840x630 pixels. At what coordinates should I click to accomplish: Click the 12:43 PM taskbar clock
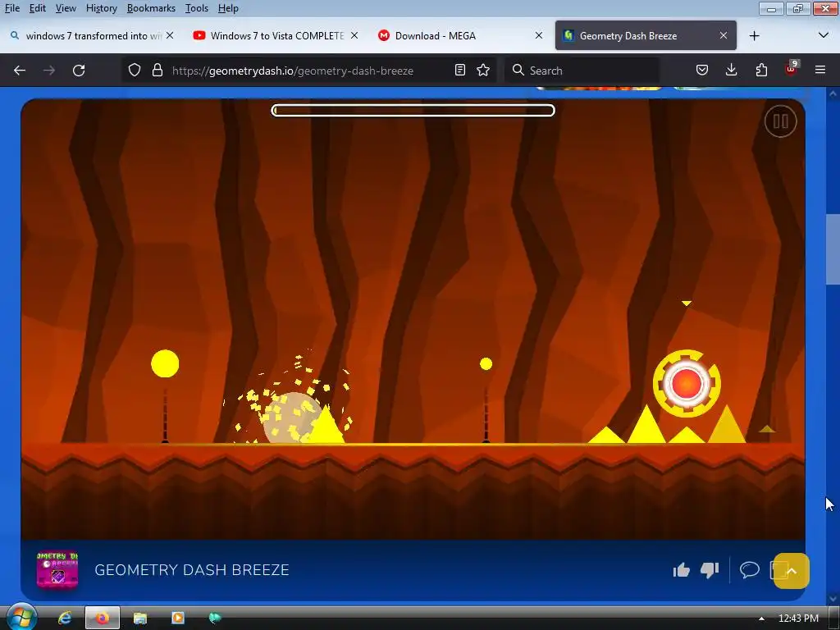click(798, 619)
